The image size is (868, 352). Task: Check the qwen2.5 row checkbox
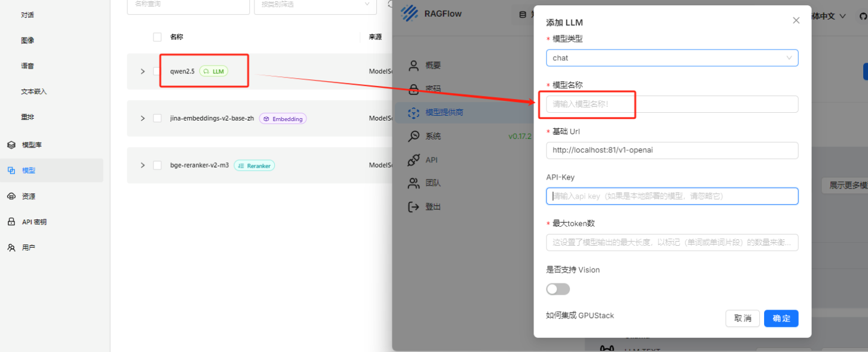(157, 71)
